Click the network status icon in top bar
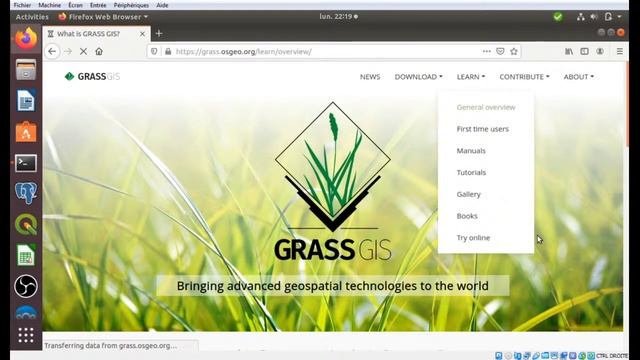The width and height of the screenshot is (640, 360). (580, 17)
